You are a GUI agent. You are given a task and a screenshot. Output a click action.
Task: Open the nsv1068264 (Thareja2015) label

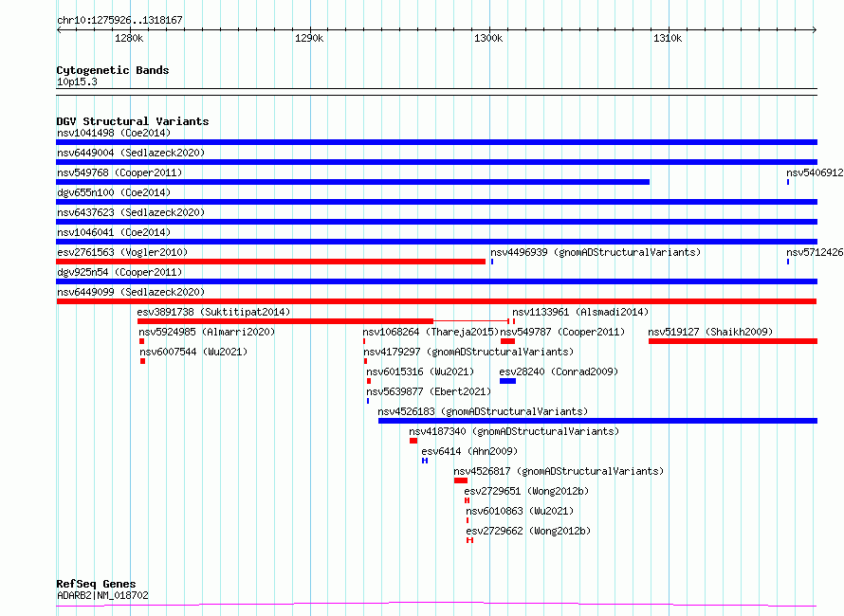coord(431,332)
